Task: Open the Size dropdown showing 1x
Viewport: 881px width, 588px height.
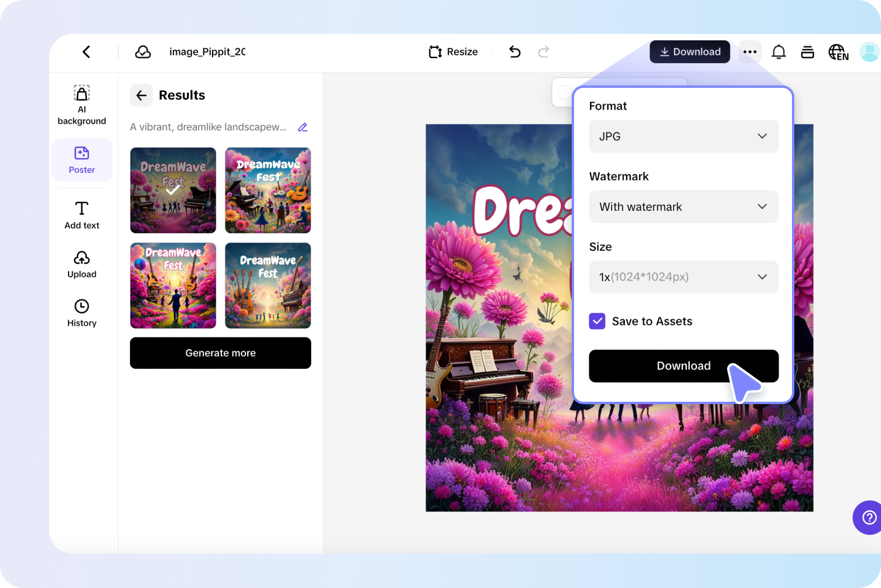Action: click(x=684, y=277)
